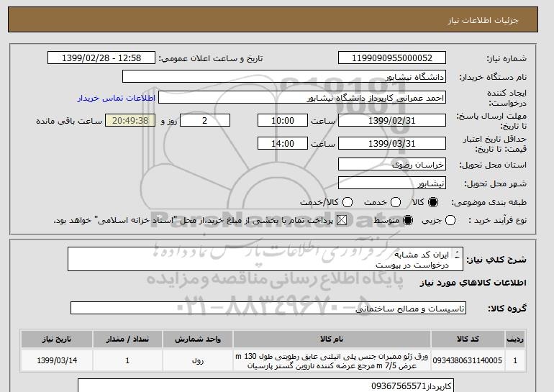Screen dimensions: 554x392
Task: Click product code 093438063114005
Action: pyautogui.click(x=468, y=360)
